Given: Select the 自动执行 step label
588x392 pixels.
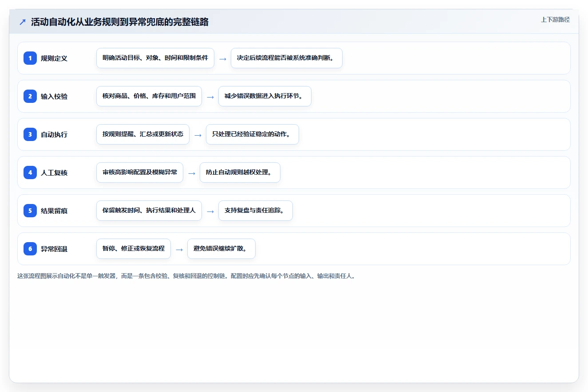Looking at the screenshot, I should (x=54, y=134).
